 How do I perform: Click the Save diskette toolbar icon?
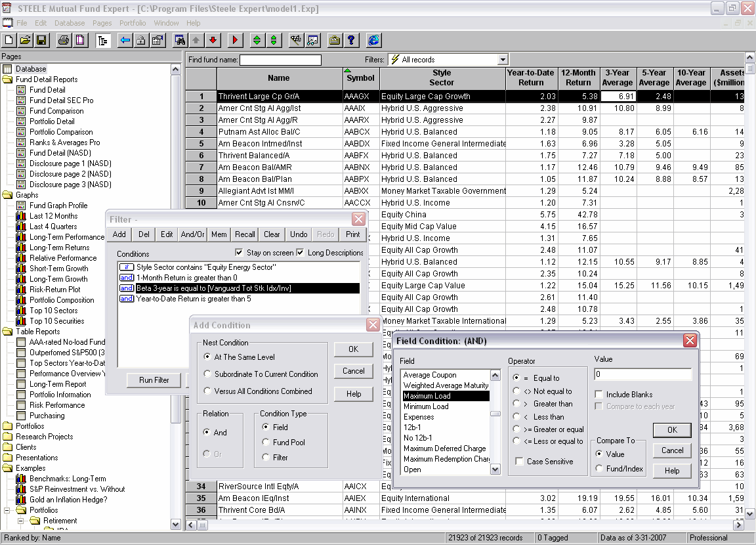point(41,41)
